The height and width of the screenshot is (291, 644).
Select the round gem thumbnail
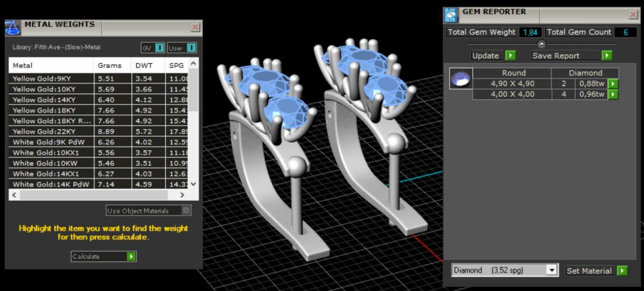coord(461,78)
